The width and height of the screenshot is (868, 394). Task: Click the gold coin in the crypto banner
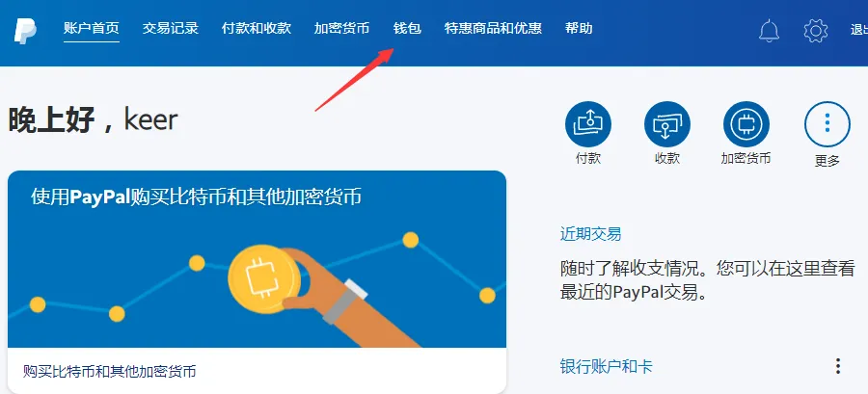point(264,279)
